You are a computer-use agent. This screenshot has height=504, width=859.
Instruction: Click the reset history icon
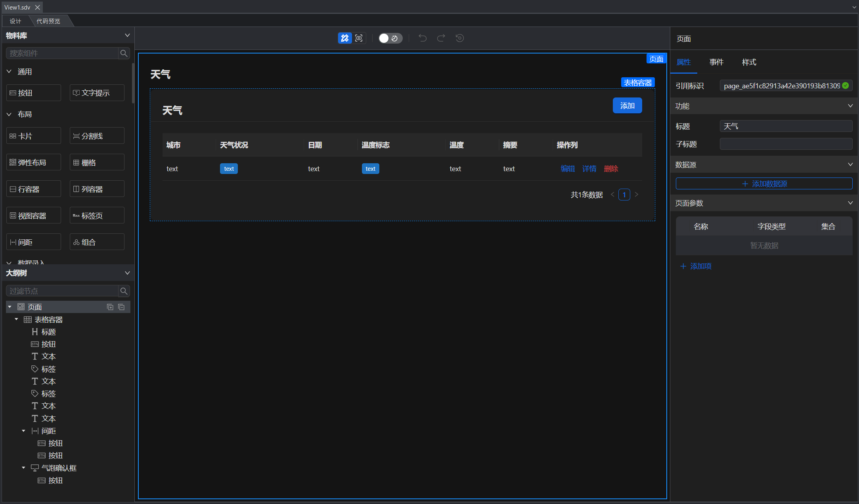tap(459, 38)
